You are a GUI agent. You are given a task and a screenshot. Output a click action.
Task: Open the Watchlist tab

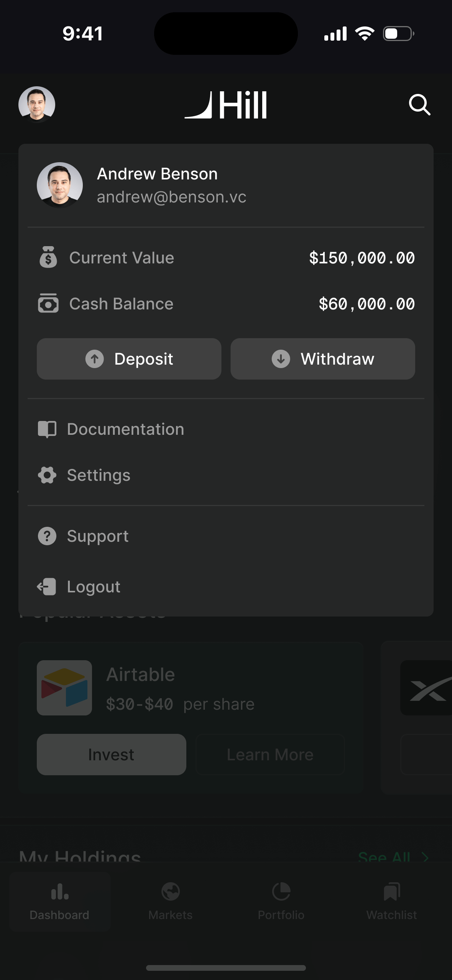[x=391, y=901]
